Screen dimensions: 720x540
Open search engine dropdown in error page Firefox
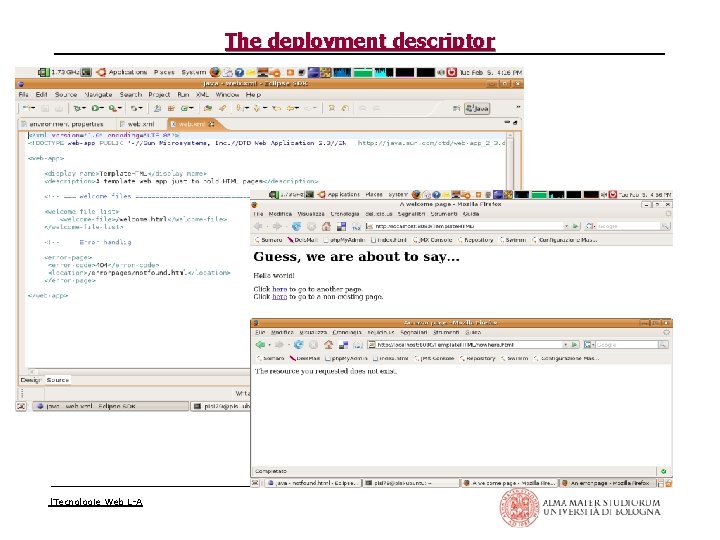(593, 344)
